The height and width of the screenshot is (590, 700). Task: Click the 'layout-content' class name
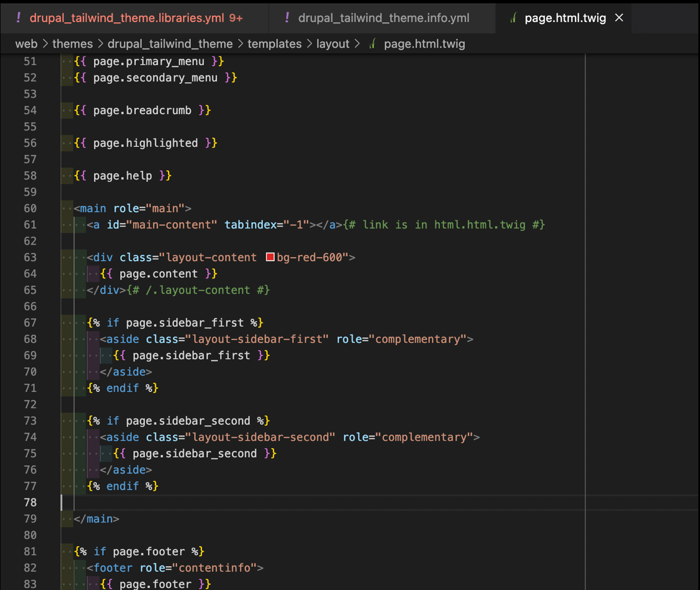(x=211, y=257)
